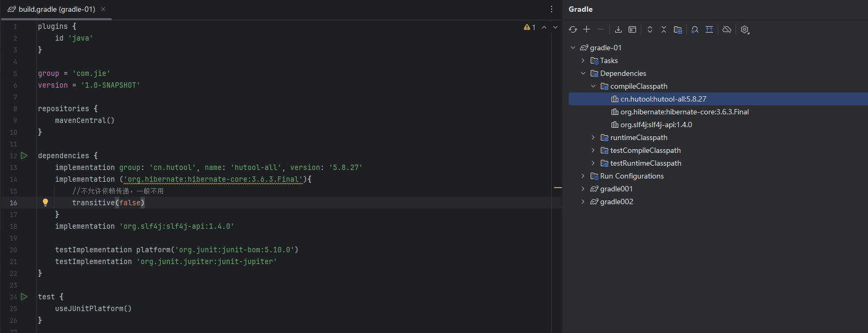Select the gradle002 tree item
The width and height of the screenshot is (868, 333).
tap(616, 202)
